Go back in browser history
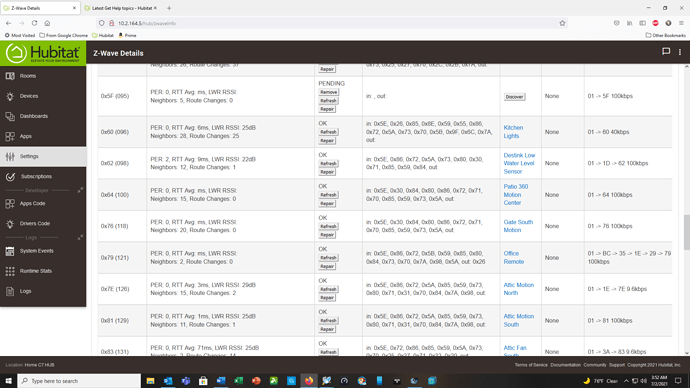 click(9, 23)
